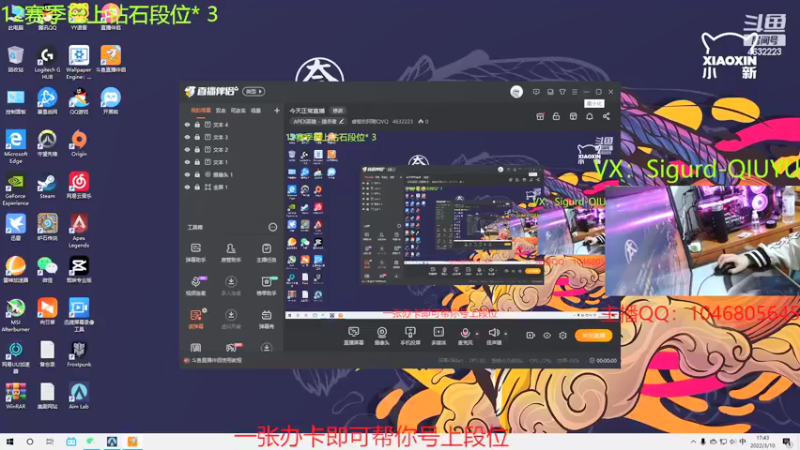Hide the 文本 3 source layer

[187, 137]
